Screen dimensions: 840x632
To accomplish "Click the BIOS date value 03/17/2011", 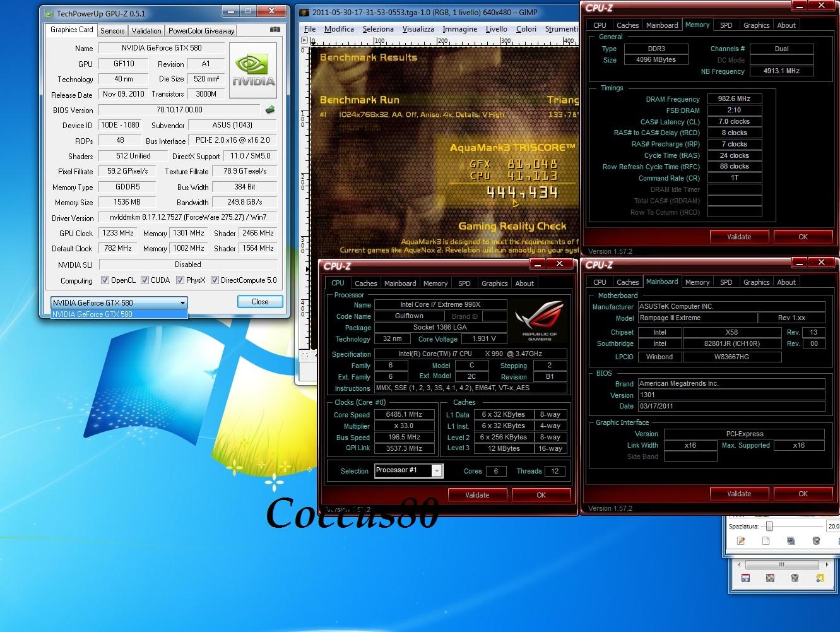I will pos(731,406).
